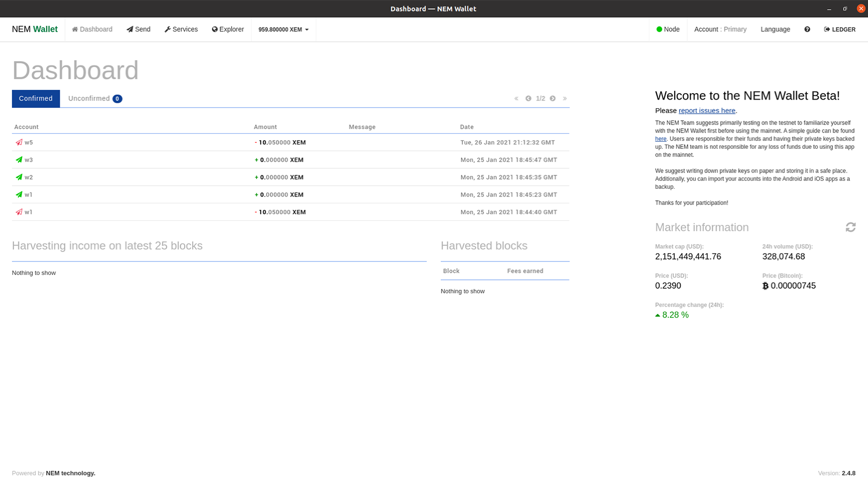
Task: Click the page indicator 1/2
Action: 541,98
